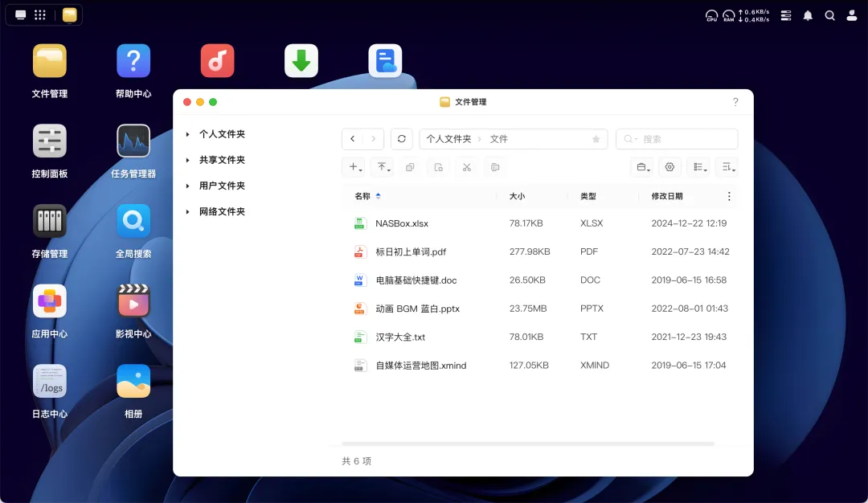Open the 文件管理 desktop icon

[x=50, y=61]
